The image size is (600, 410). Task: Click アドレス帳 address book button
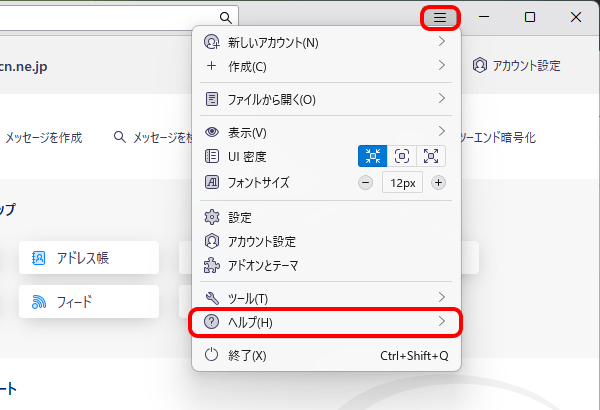point(89,258)
